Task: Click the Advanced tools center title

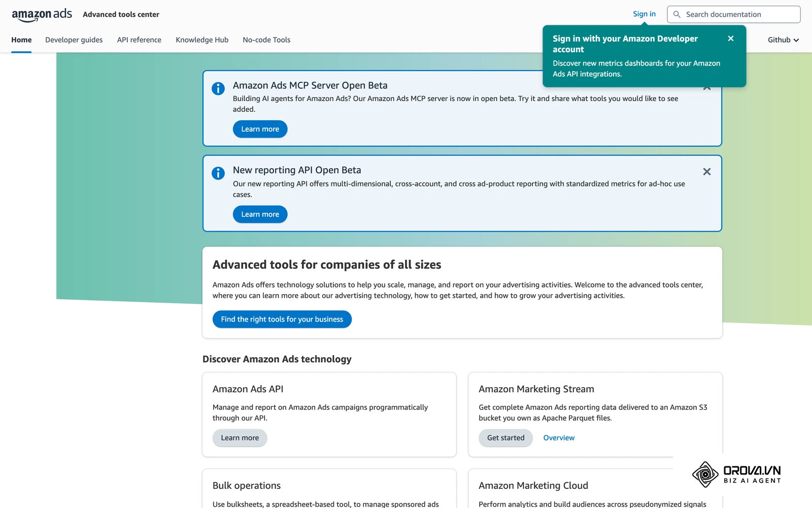Action: click(x=121, y=15)
